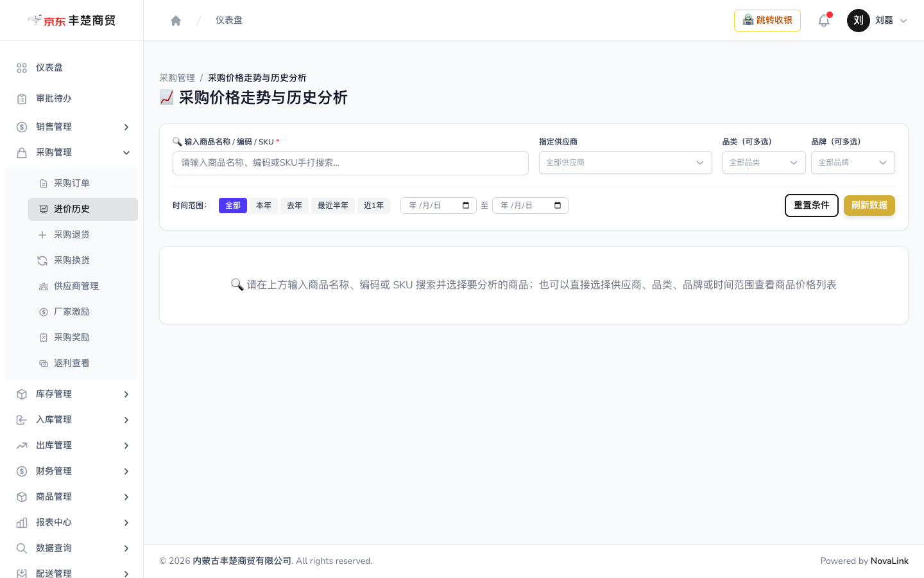This screenshot has height=578, width=924.
Task: Click the 厂家激励 coin icon
Action: coord(44,312)
